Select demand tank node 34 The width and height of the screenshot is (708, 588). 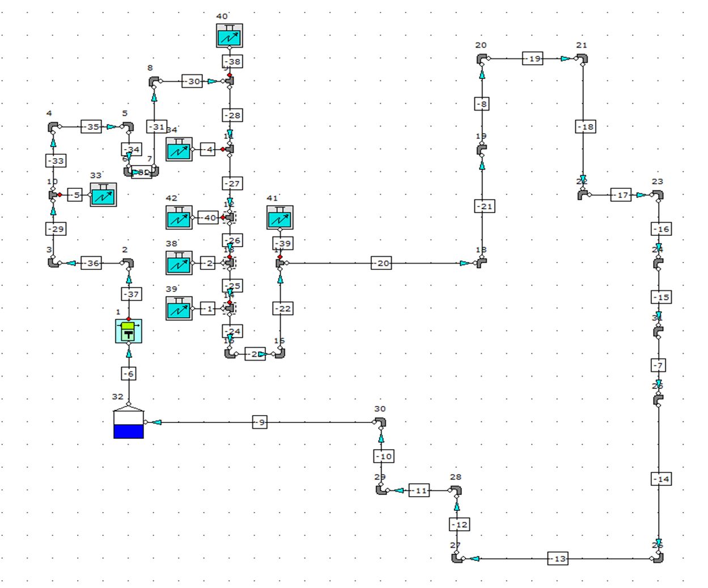click(179, 149)
